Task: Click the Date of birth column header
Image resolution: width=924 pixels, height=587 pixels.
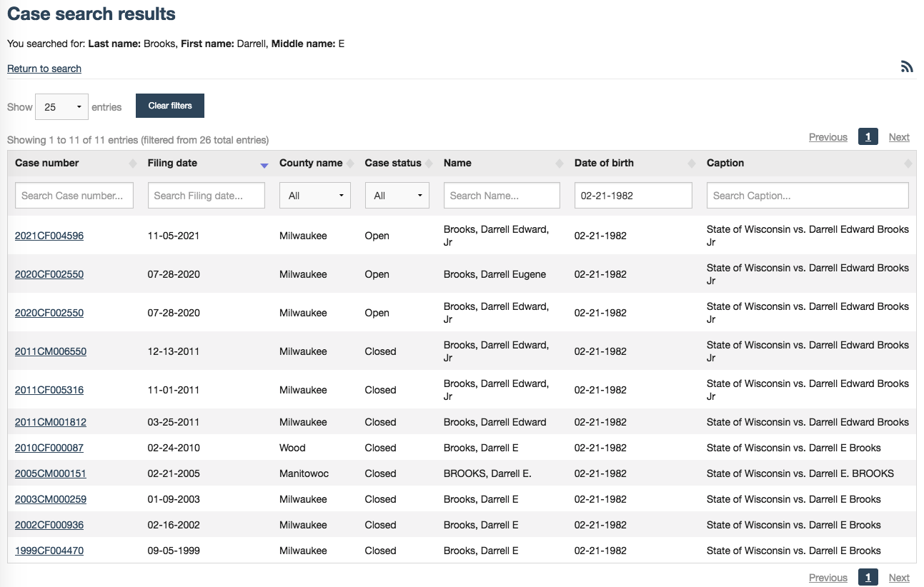Action: tap(604, 163)
